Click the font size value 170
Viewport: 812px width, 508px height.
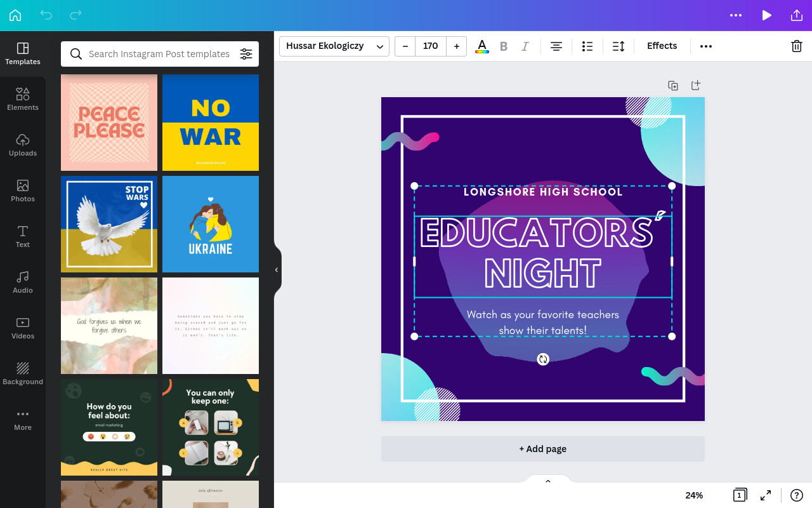(431, 46)
